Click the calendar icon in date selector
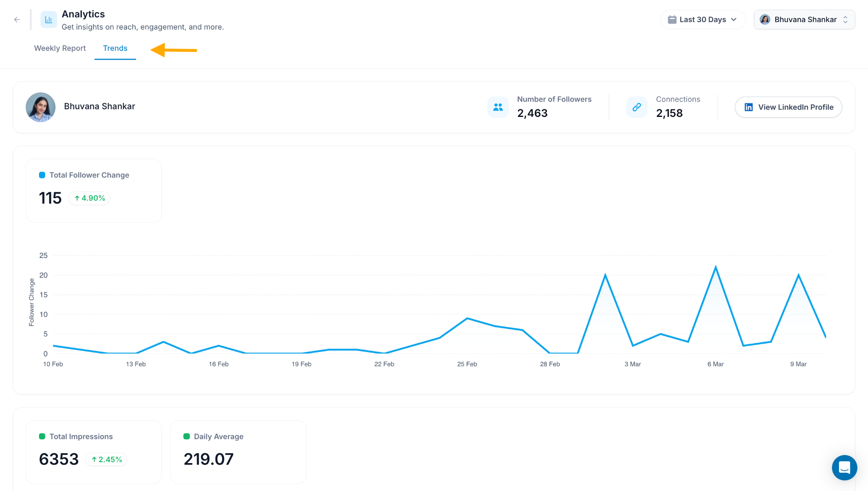Screen dimensions: 868x491 tap(672, 19)
